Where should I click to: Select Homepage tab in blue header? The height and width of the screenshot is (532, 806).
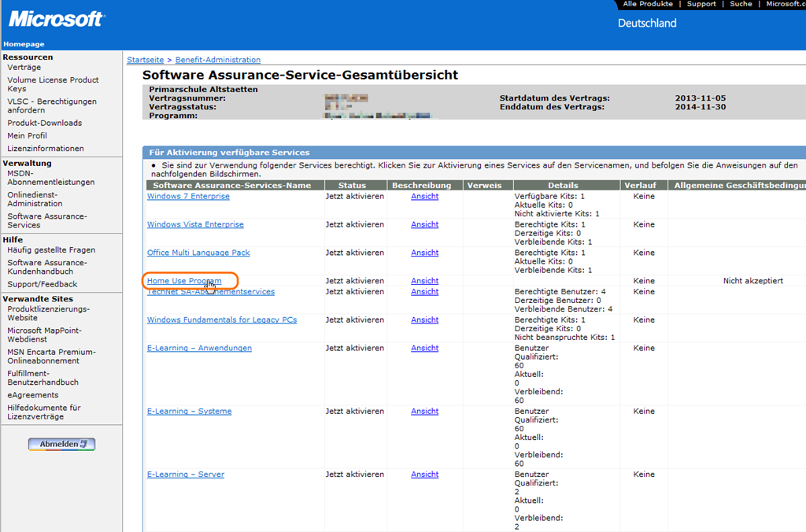click(24, 44)
